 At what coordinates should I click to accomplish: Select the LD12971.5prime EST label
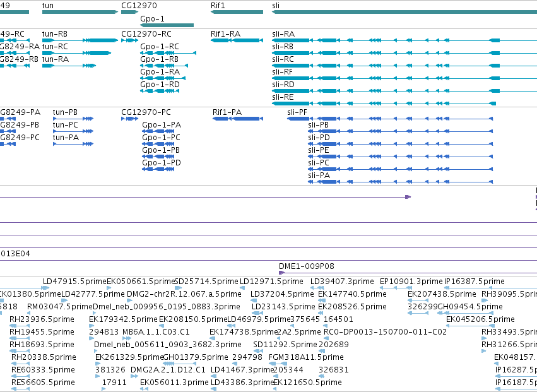[271, 282]
